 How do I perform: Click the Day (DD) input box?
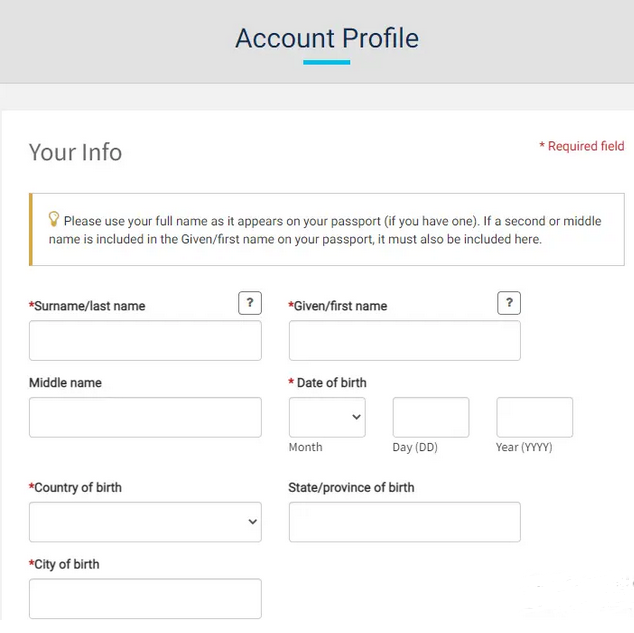tap(430, 417)
